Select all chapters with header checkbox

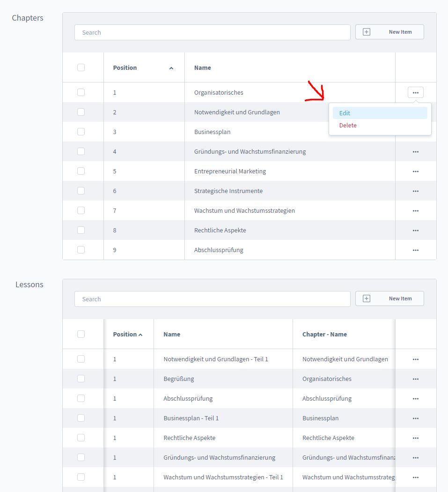[81, 67]
